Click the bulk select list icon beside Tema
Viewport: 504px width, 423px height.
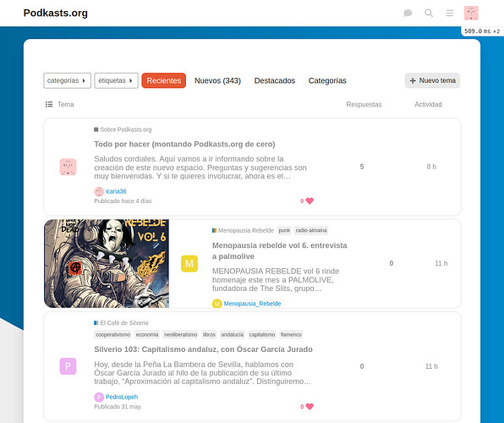point(49,104)
